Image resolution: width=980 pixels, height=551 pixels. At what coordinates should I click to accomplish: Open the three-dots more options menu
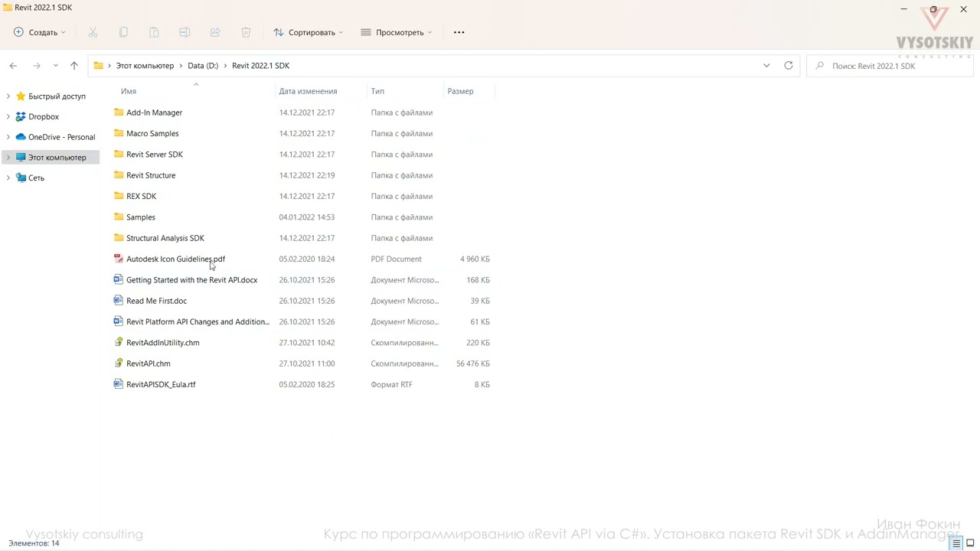click(x=459, y=32)
